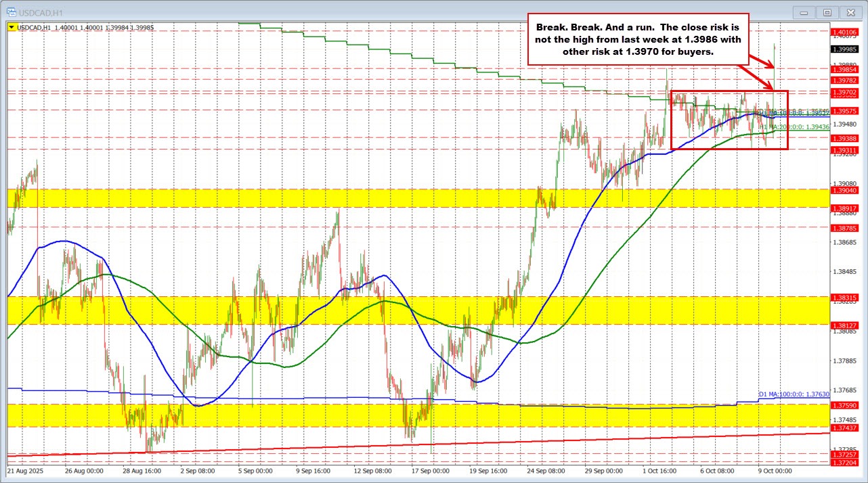Select the 1.40106 red price level label
This screenshot has width=868, height=483.
(x=846, y=32)
